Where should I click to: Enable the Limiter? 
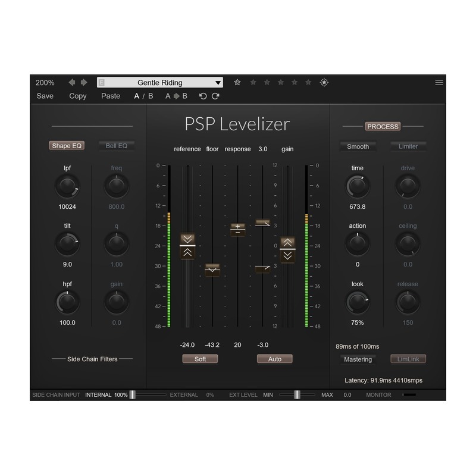pyautogui.click(x=408, y=146)
